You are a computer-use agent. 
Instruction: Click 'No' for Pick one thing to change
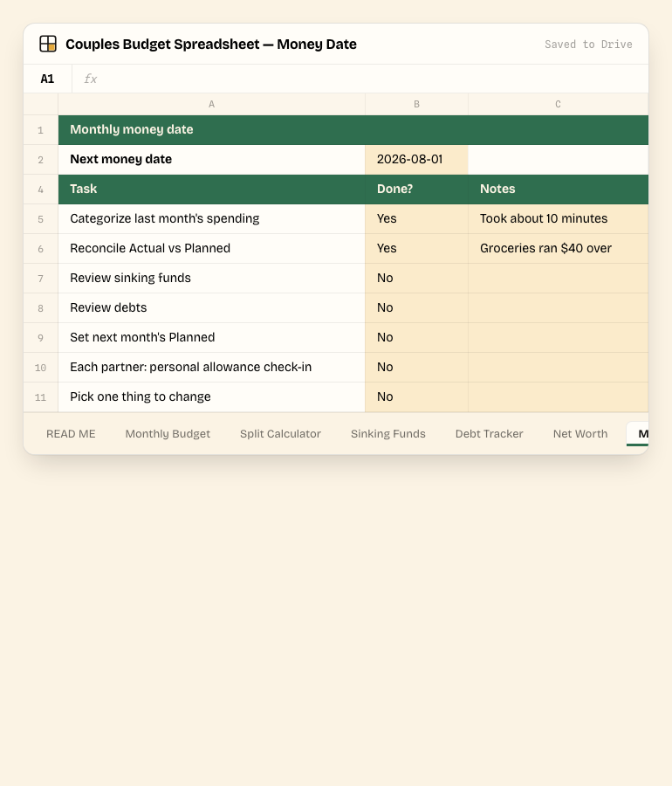click(x=416, y=397)
